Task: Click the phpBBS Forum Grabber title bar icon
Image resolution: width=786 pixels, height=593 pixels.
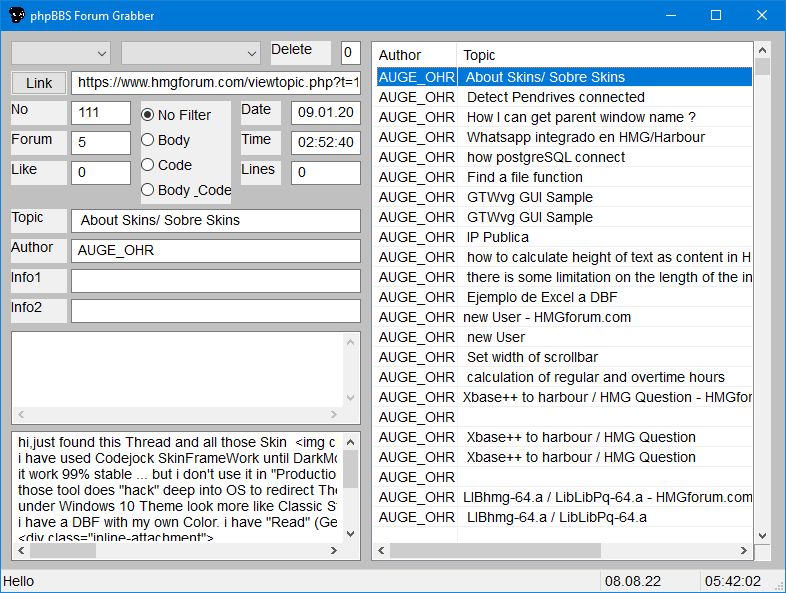Action: [17, 16]
